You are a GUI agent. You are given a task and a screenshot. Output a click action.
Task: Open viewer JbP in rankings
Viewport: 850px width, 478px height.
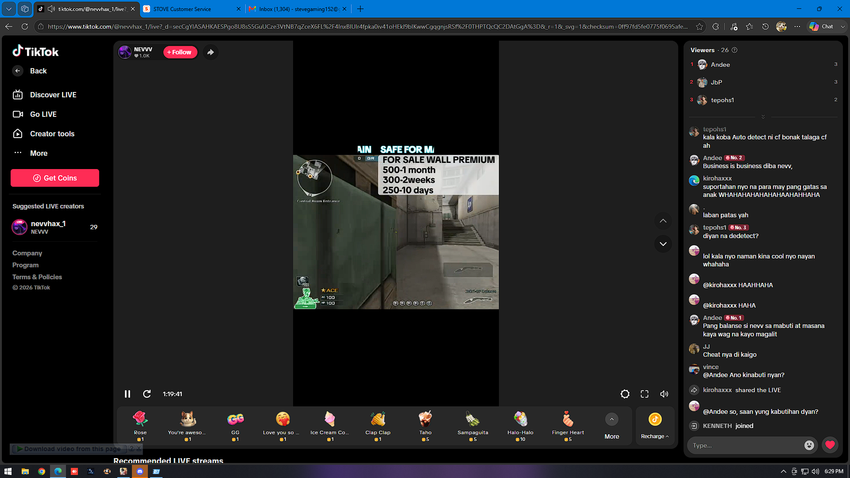tap(764, 82)
